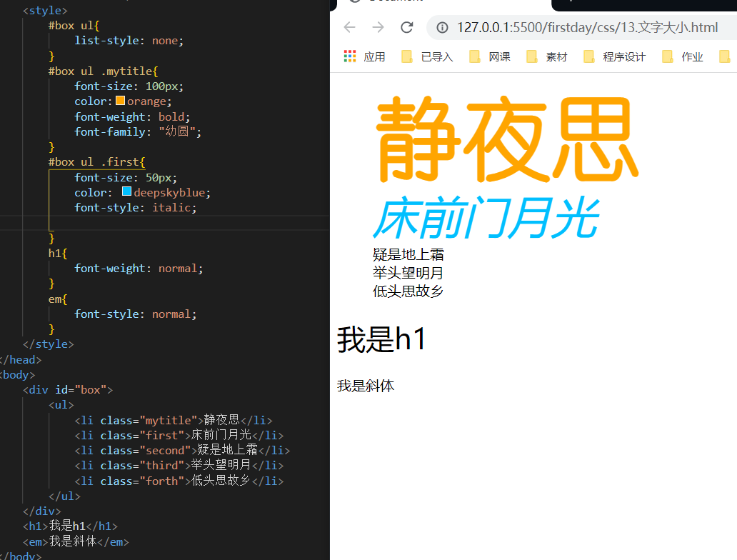This screenshot has height=560, width=737.
Task: Click the address bar URL 127.0.0.1:5500
Action: [587, 28]
